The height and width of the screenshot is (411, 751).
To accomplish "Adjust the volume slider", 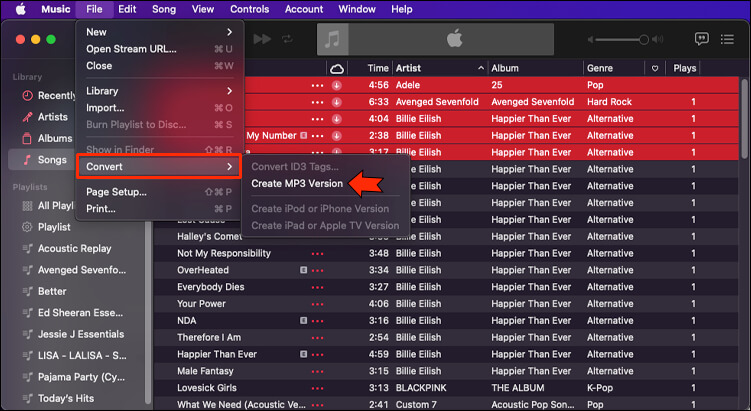I will point(643,39).
